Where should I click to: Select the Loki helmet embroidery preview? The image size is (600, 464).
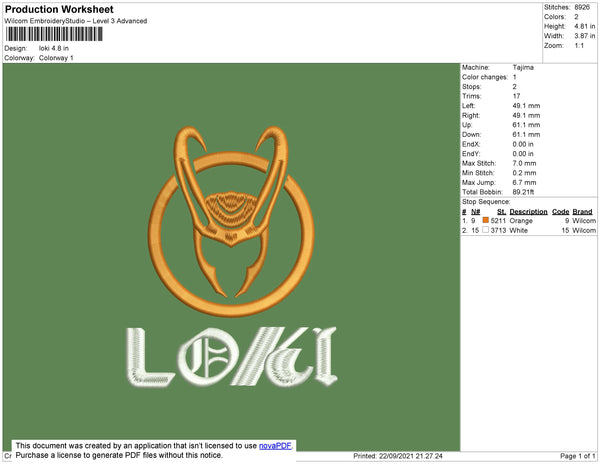(231, 221)
